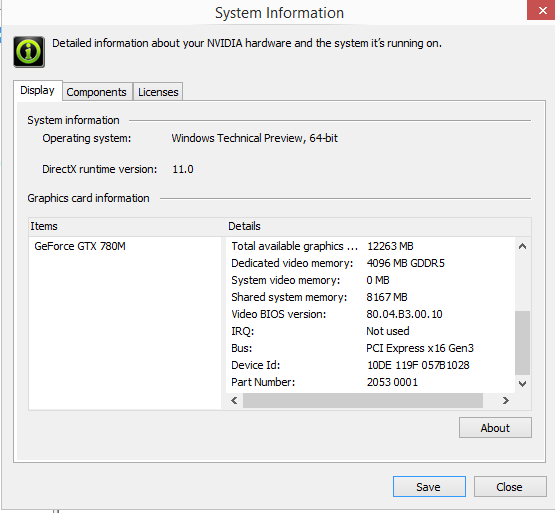Switch to the Display tab

[x=38, y=90]
